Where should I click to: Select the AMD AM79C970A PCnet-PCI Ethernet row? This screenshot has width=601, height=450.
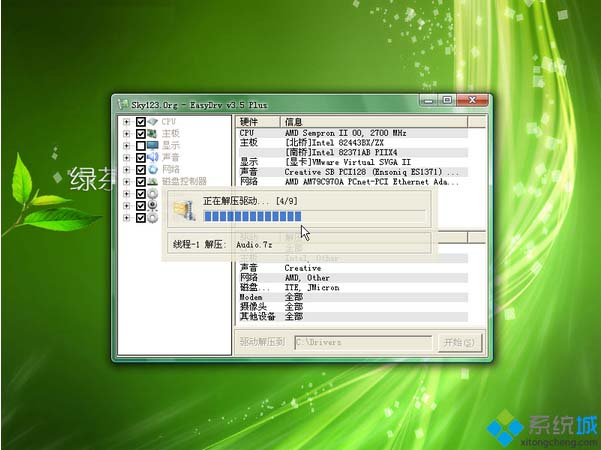(351, 182)
